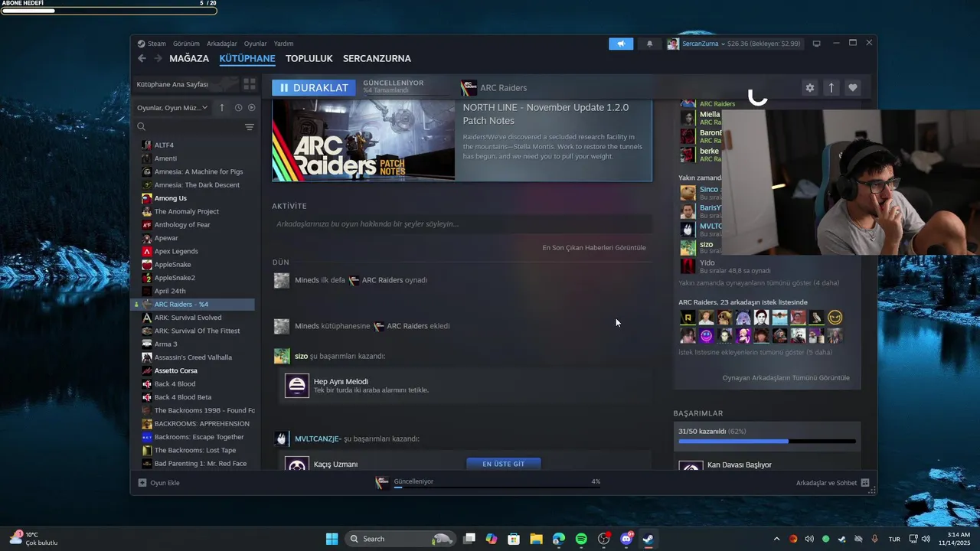
Task: Select Among Us in the library list
Action: click(171, 198)
